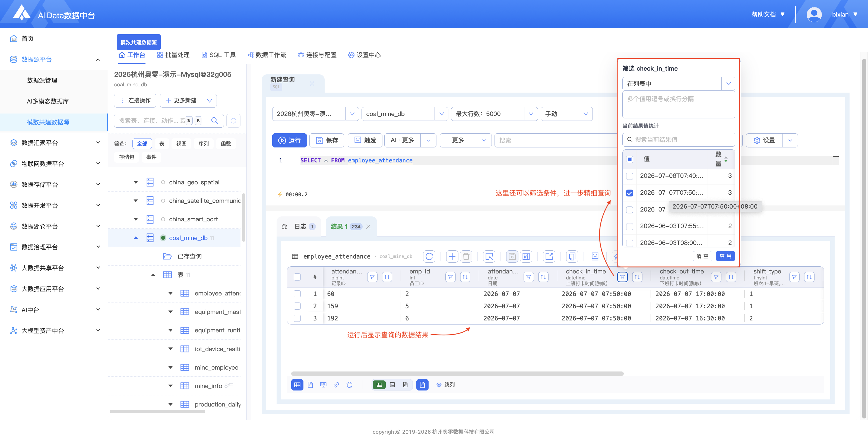Collapse the coal_mine_db tree node
The width and height of the screenshot is (868, 441).
point(135,238)
